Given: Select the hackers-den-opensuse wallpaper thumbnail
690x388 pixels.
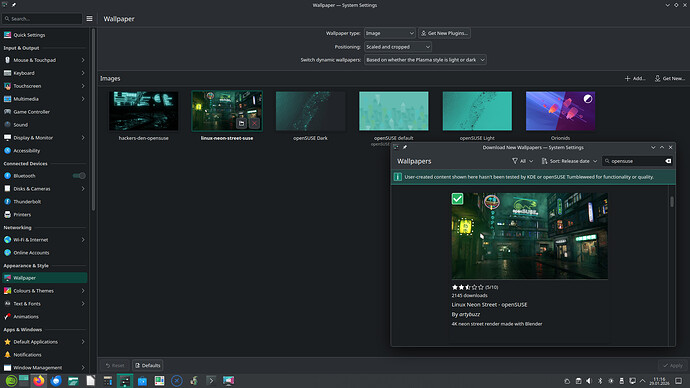Looking at the screenshot, I should (143, 111).
